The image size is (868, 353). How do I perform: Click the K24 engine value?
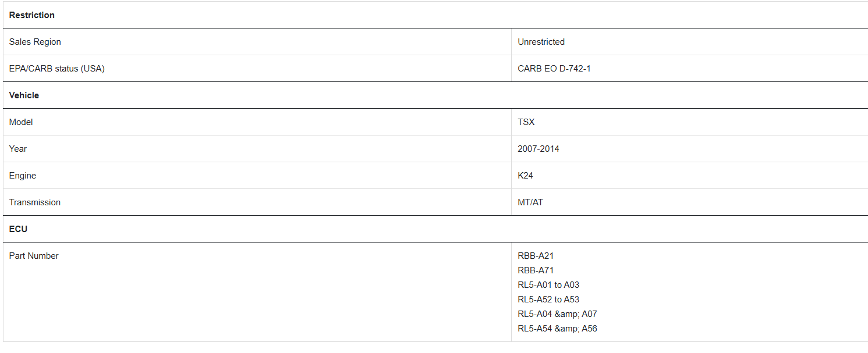coord(525,176)
